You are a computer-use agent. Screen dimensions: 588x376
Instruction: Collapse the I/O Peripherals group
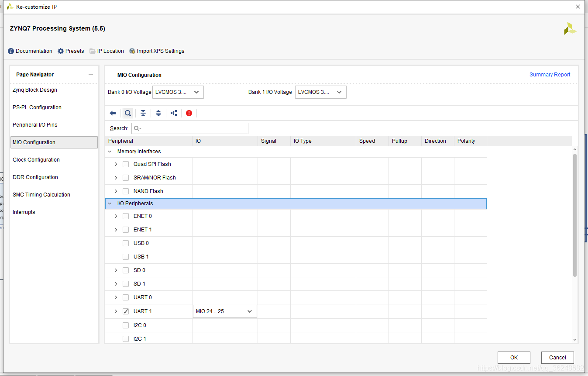pos(110,204)
